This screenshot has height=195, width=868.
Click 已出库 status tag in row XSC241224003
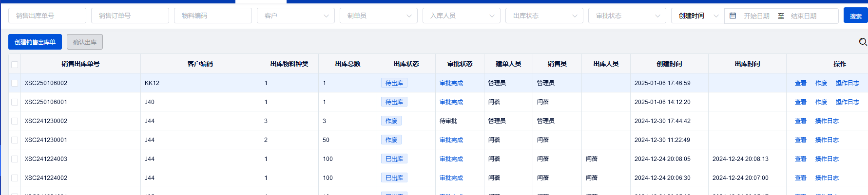[x=394, y=159]
